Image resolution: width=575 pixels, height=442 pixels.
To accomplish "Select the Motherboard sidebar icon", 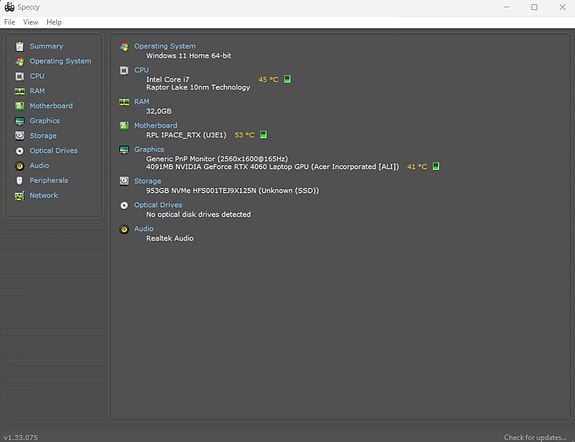I will pos(19,106).
